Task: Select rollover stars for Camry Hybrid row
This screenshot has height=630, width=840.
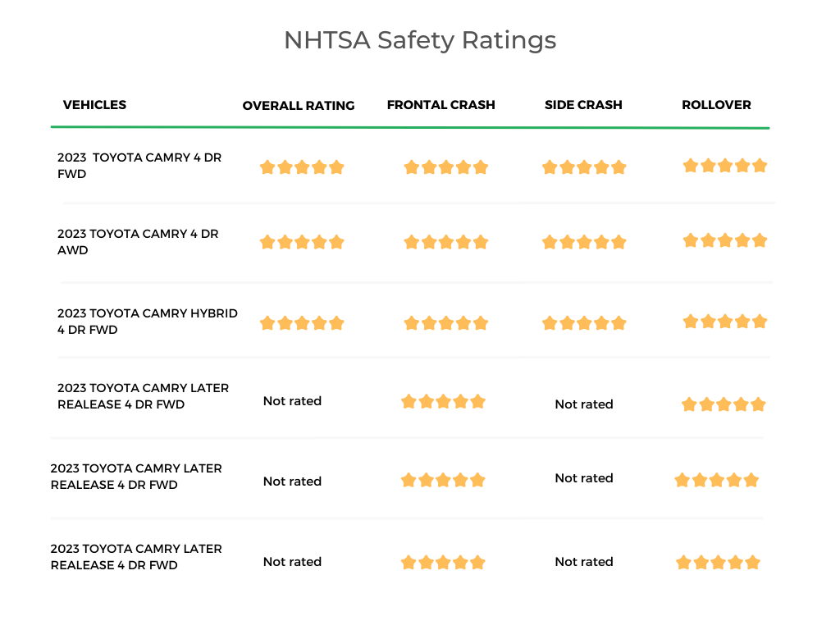Action: (725, 322)
